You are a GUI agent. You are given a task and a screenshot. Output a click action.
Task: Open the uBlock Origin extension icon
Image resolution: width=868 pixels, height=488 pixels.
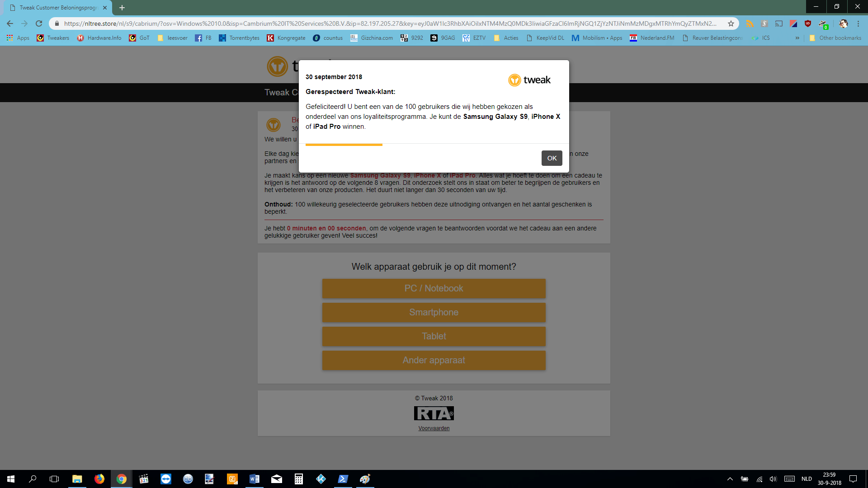pos(808,23)
